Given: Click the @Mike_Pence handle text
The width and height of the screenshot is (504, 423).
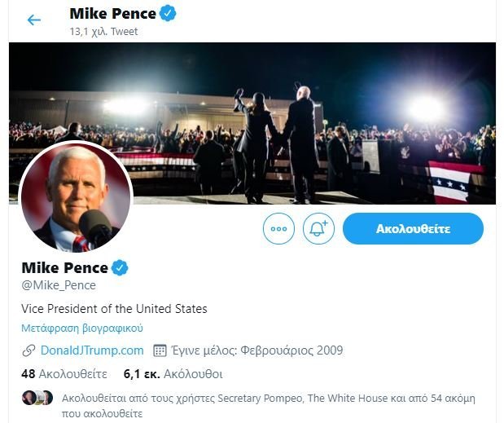Looking at the screenshot, I should click(x=59, y=285).
